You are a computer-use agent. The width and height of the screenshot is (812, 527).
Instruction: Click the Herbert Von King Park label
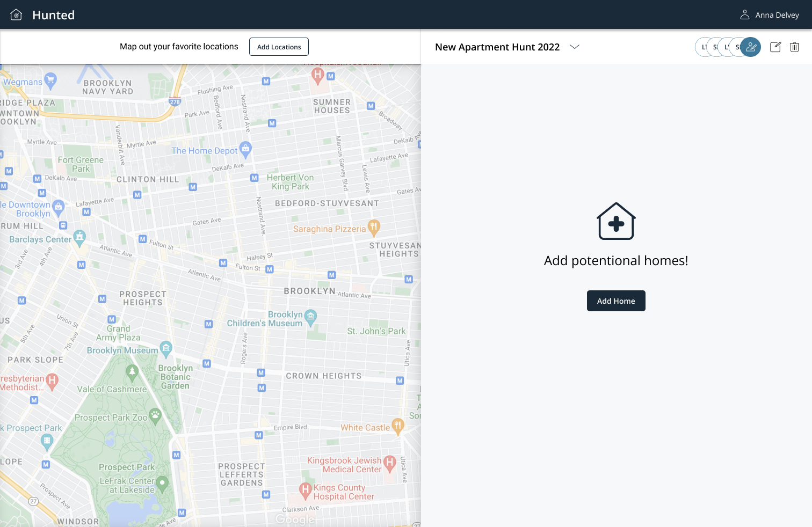click(x=291, y=182)
